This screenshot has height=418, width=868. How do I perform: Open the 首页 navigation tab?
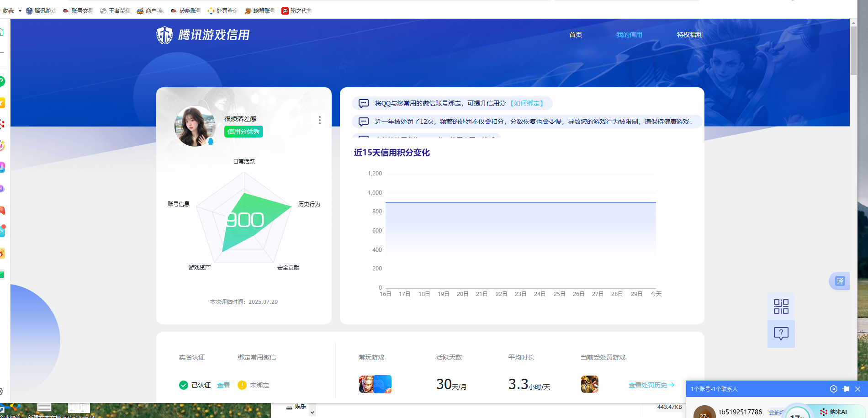pyautogui.click(x=575, y=35)
